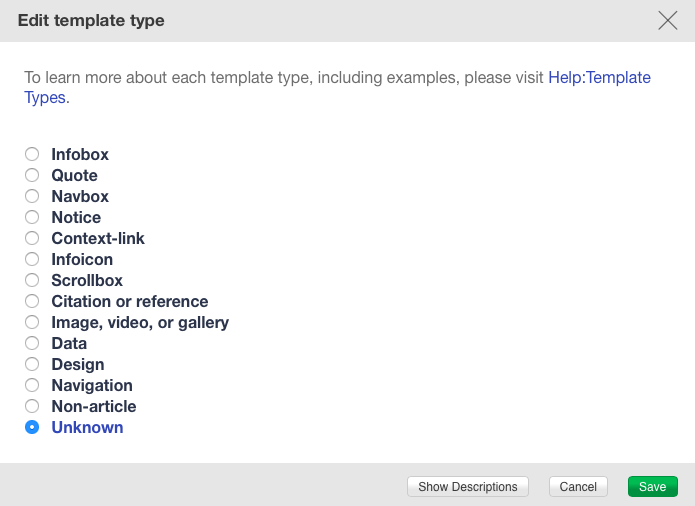The image size is (695, 506).
Task: Choose Citation or reference option
Action: (x=32, y=302)
